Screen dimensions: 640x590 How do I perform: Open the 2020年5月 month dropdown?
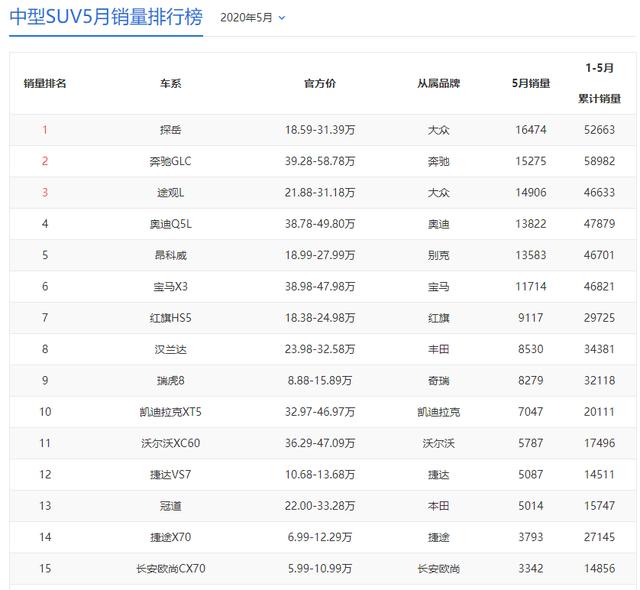coord(253,18)
